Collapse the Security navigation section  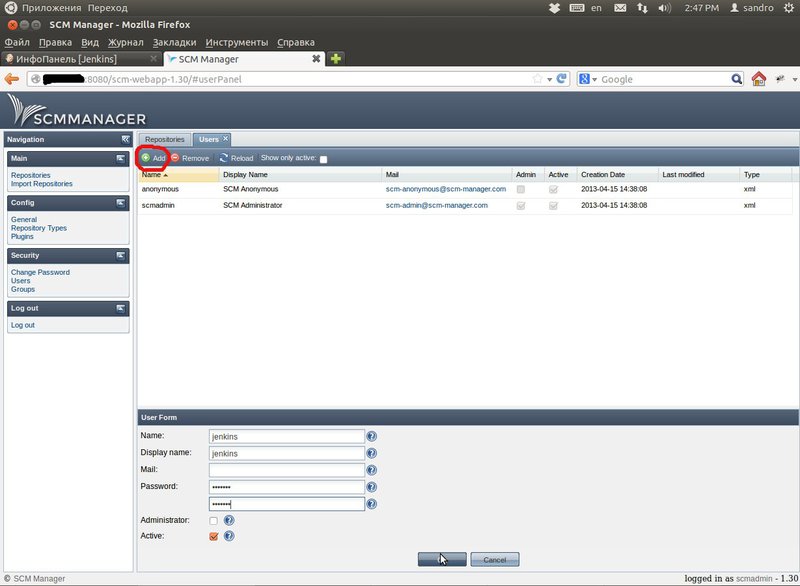(x=120, y=256)
